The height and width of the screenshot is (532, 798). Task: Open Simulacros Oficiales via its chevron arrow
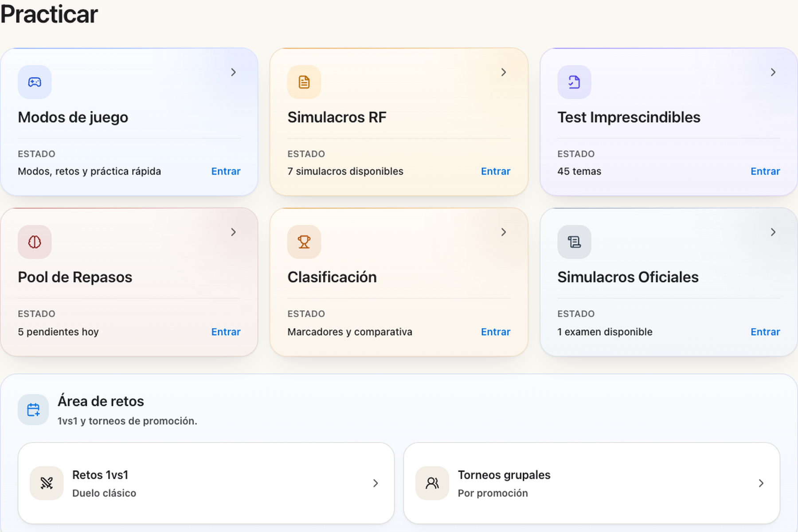pos(773,232)
